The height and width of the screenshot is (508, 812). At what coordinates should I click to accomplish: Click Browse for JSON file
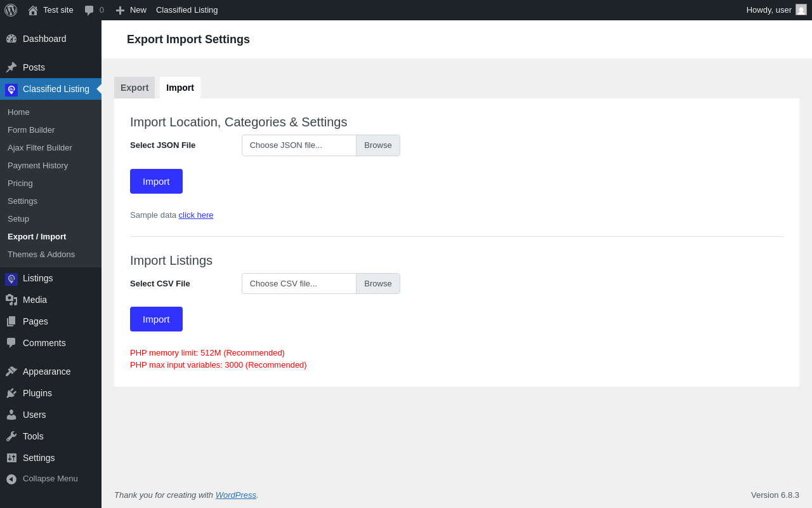378,145
